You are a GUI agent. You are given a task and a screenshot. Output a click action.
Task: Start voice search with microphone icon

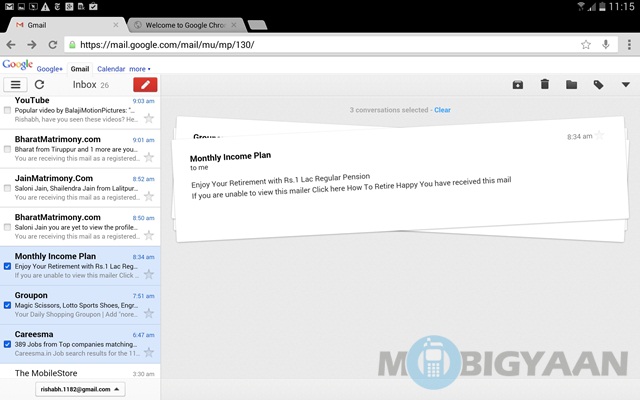606,44
